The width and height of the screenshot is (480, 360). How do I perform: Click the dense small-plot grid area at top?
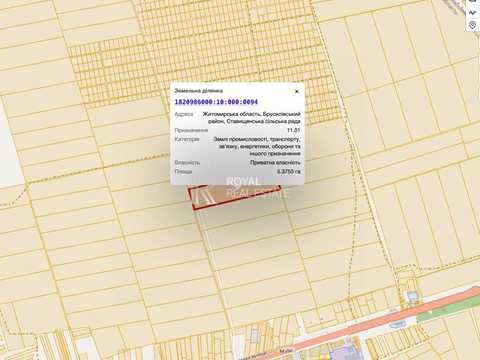[x=200, y=57]
